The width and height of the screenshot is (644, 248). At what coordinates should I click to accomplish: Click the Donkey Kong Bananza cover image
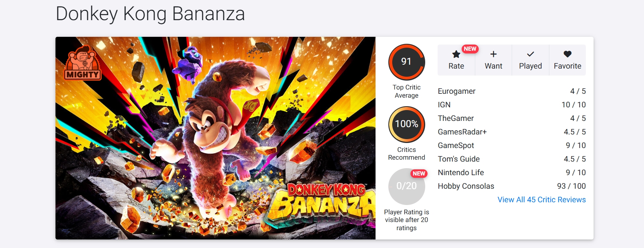[215, 138]
